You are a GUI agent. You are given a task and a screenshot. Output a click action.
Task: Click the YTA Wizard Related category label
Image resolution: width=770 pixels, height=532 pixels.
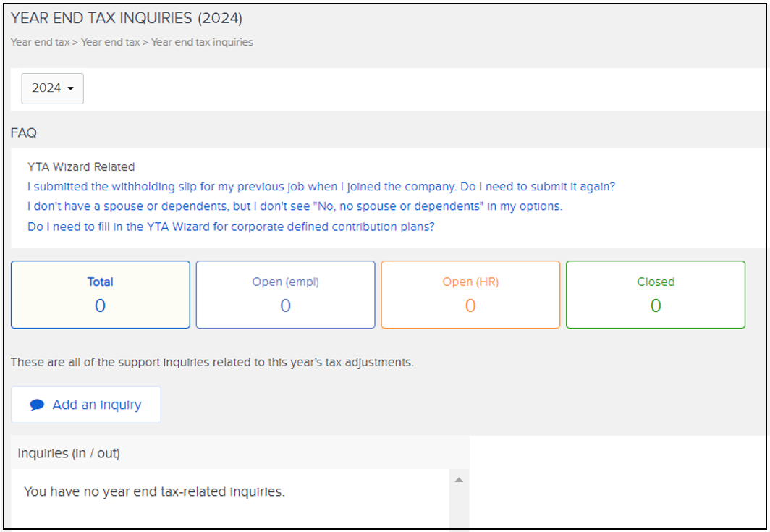click(x=81, y=167)
